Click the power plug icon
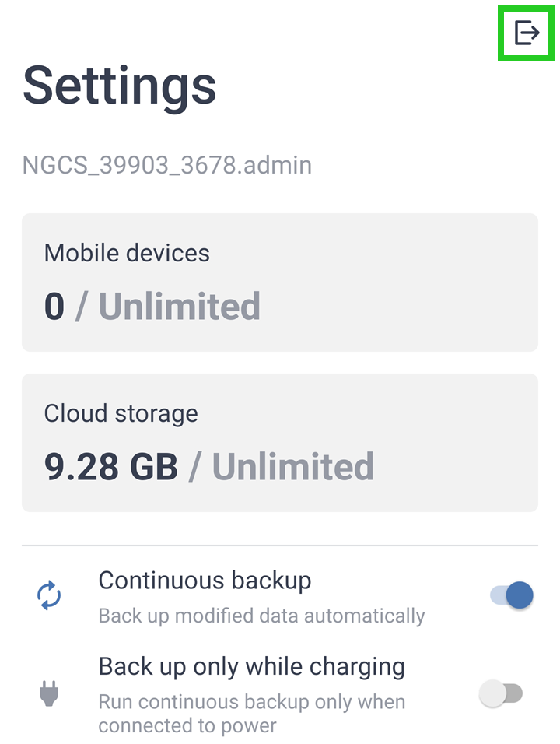The height and width of the screenshot is (744, 560). tap(49, 692)
